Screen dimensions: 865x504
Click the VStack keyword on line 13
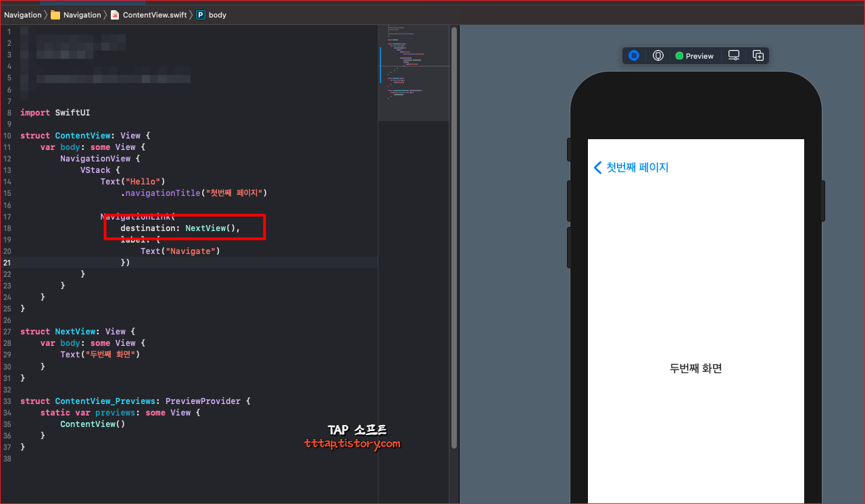click(x=95, y=170)
